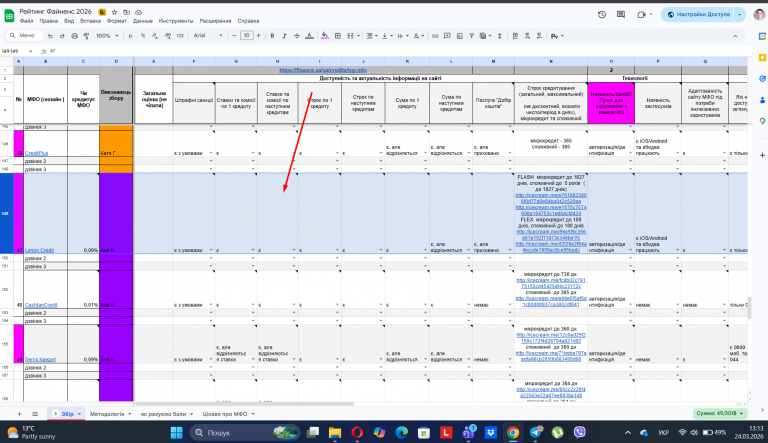Open cell borders options
Viewport: 768px width, 443px height.
pos(337,36)
